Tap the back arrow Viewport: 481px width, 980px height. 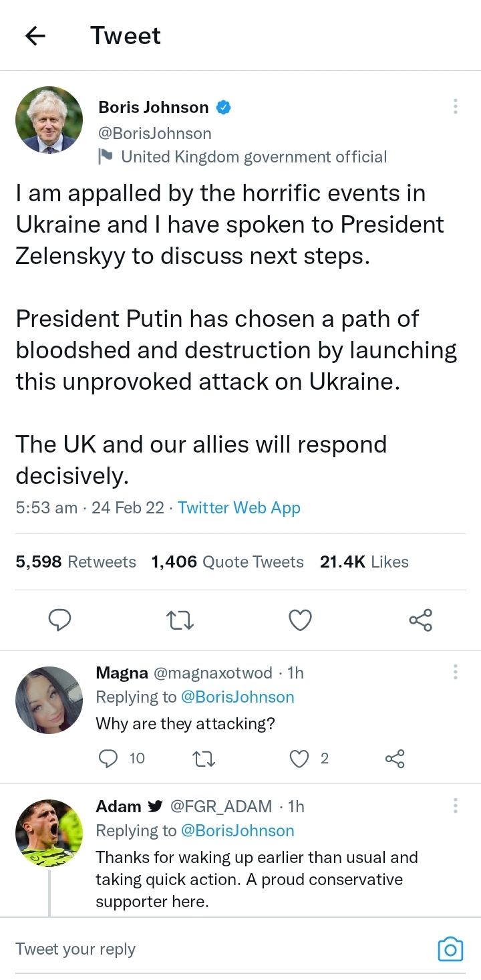(35, 36)
